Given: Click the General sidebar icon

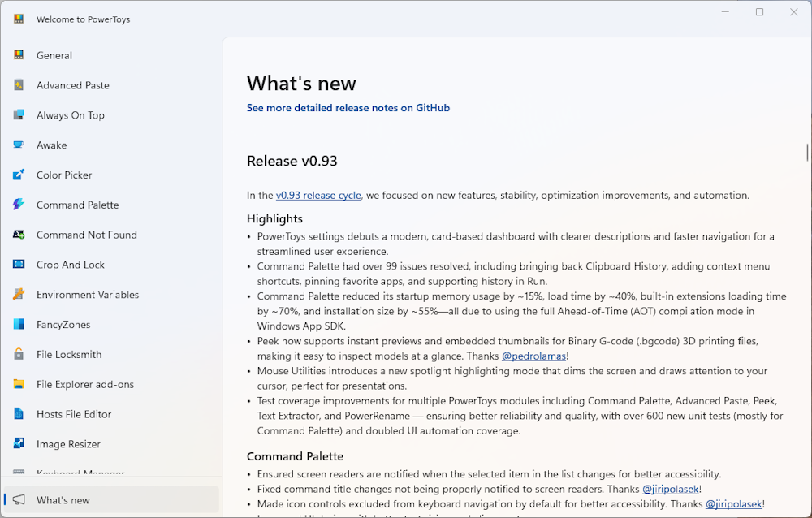Looking at the screenshot, I should pyautogui.click(x=19, y=55).
